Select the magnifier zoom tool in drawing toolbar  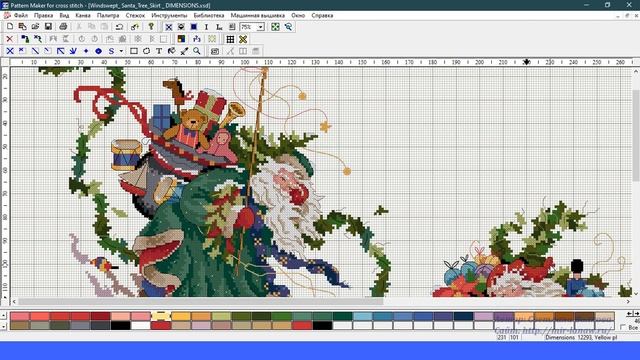tap(197, 51)
